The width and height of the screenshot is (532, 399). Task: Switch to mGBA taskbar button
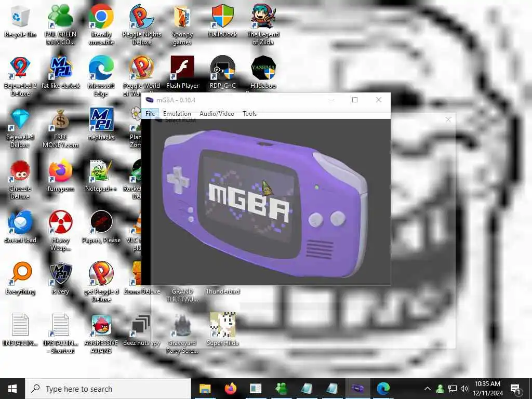[357, 389]
